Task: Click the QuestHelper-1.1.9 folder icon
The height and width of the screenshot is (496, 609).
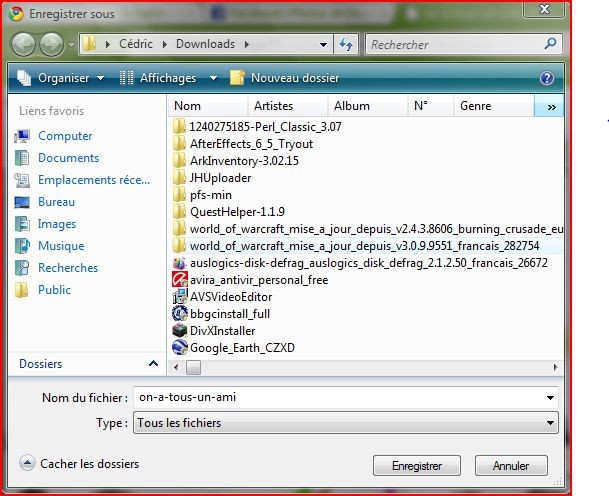Action: click(x=179, y=212)
